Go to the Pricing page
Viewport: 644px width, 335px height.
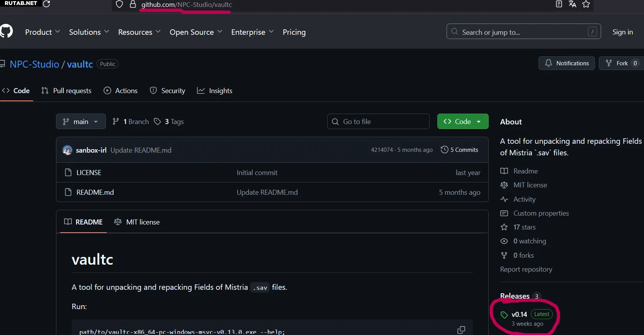point(294,32)
